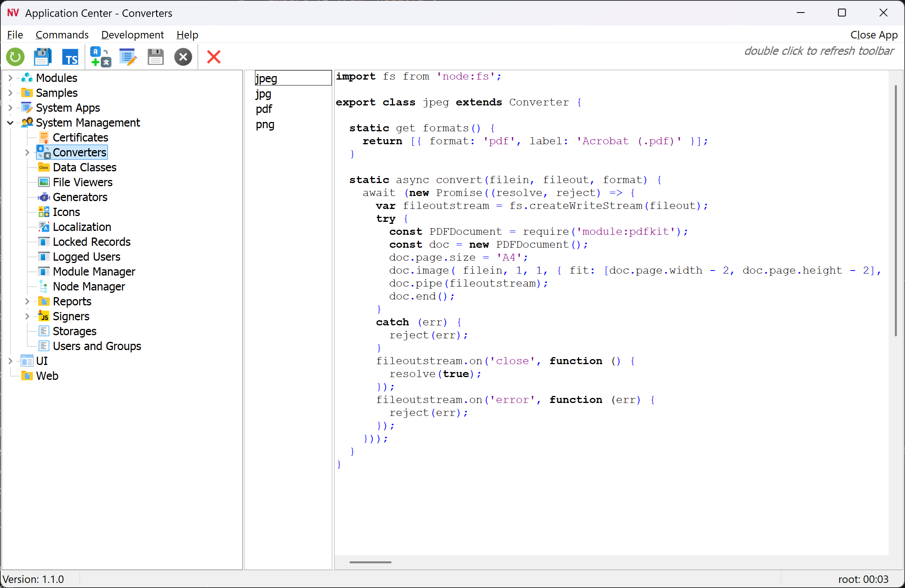Click the red X delete icon
The image size is (905, 588).
(214, 57)
